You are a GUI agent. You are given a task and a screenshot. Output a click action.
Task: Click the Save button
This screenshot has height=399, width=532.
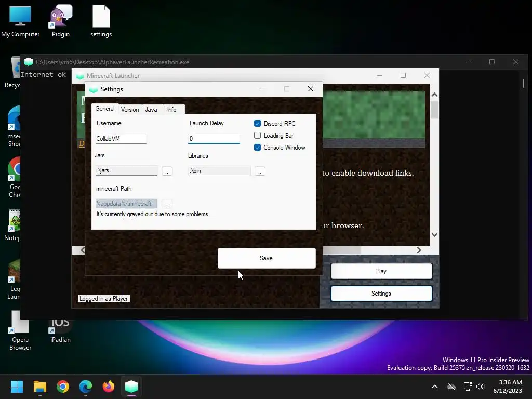(x=267, y=258)
